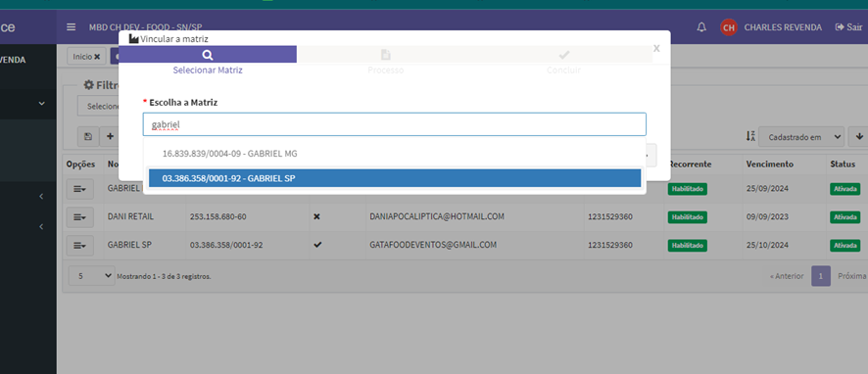Go to the Próxima page
Viewport: 868px width, 374px height.
pyautogui.click(x=851, y=276)
